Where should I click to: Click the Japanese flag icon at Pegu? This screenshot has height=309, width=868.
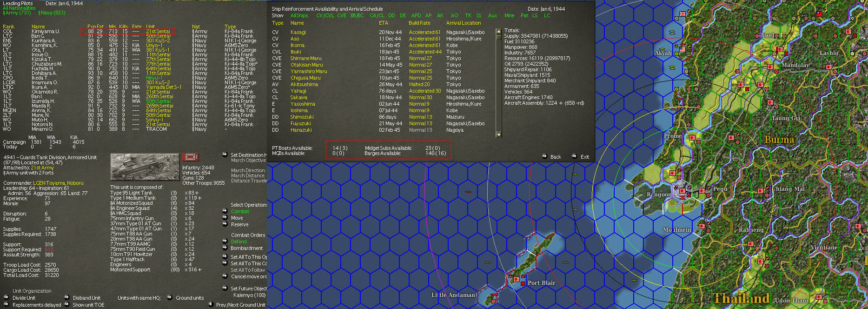702,191
